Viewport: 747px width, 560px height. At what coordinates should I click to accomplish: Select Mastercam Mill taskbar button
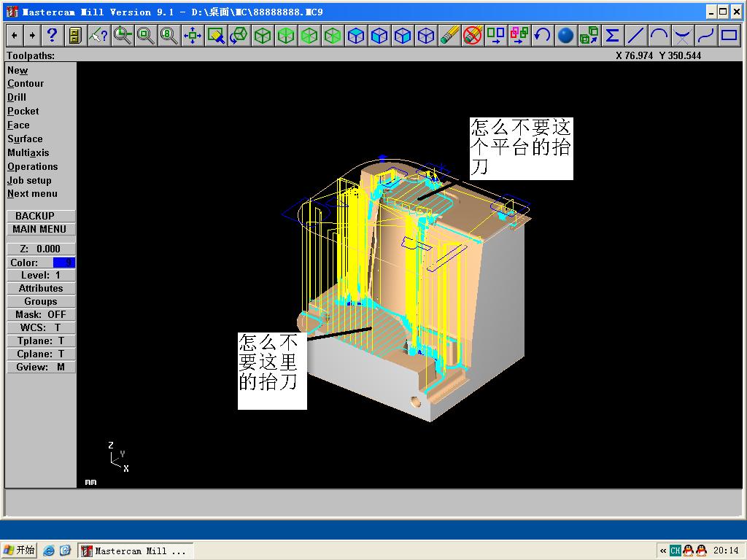coord(136,551)
